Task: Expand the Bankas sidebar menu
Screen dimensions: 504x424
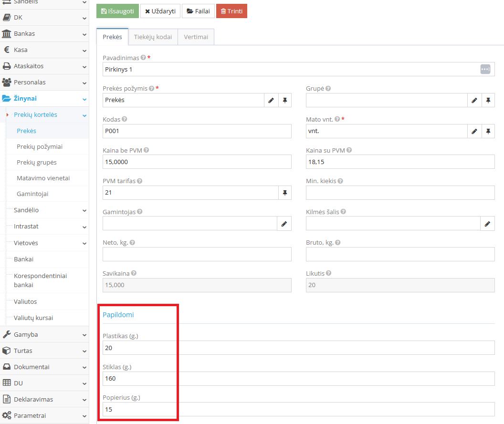Action: click(x=44, y=34)
